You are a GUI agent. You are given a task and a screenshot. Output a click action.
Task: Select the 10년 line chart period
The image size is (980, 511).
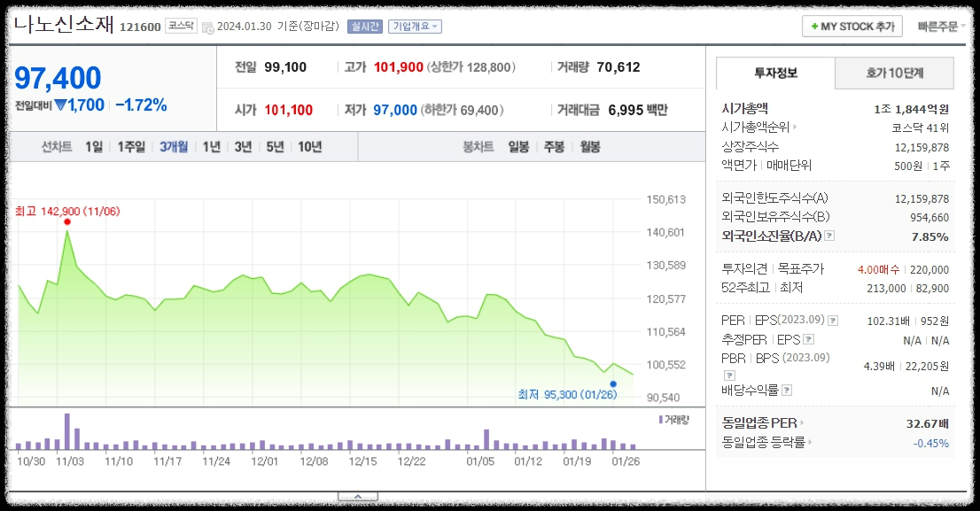[310, 147]
